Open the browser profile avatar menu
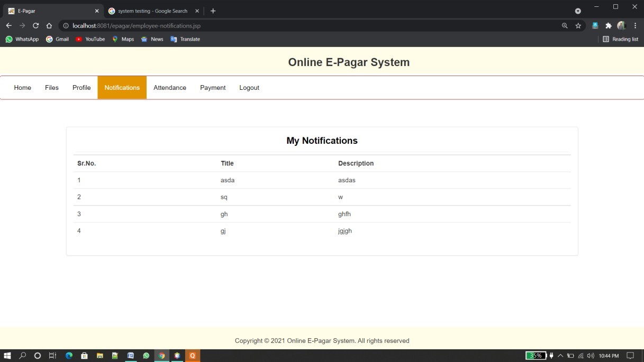The width and height of the screenshot is (644, 362). (620, 25)
